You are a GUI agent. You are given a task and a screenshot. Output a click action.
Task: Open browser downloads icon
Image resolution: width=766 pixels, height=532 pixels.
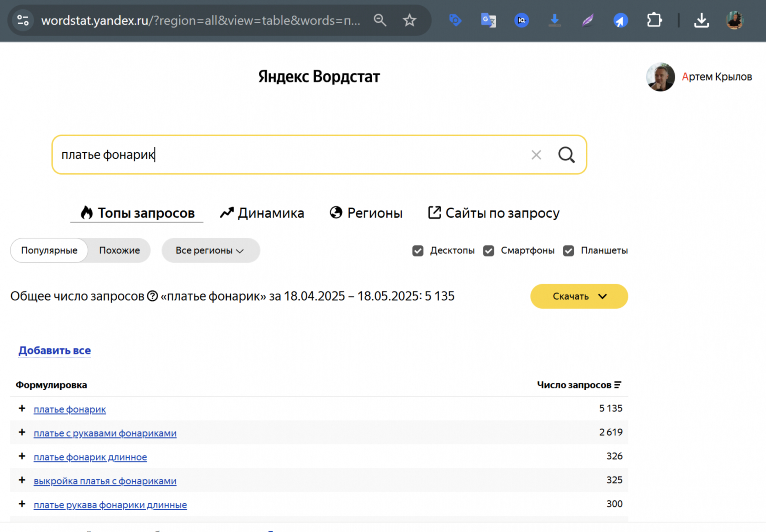701,20
